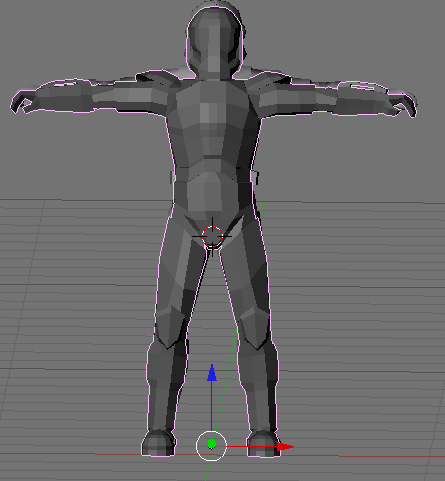Click the blue Z-axis arrow of the gizmo
Screen dimensions: 445x481
click(212, 373)
